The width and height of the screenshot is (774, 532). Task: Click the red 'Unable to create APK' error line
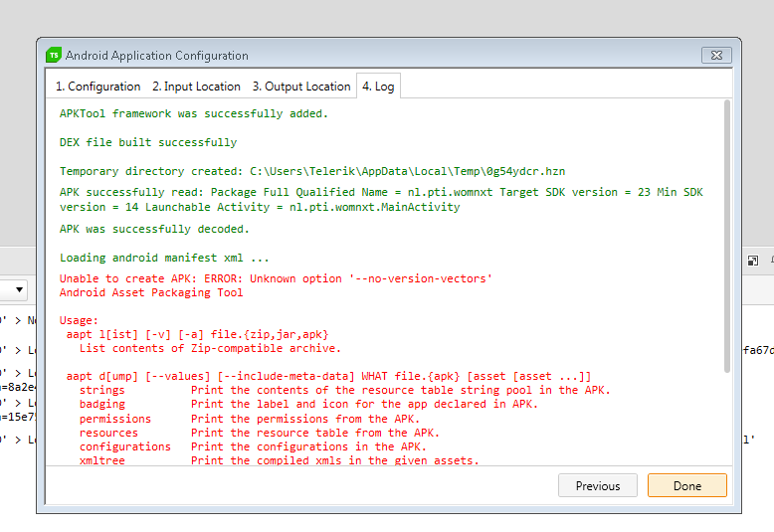(x=276, y=278)
